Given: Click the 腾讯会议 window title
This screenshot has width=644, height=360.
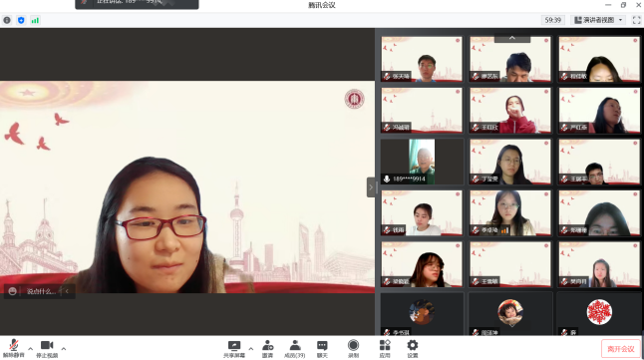Looking at the screenshot, I should (322, 5).
